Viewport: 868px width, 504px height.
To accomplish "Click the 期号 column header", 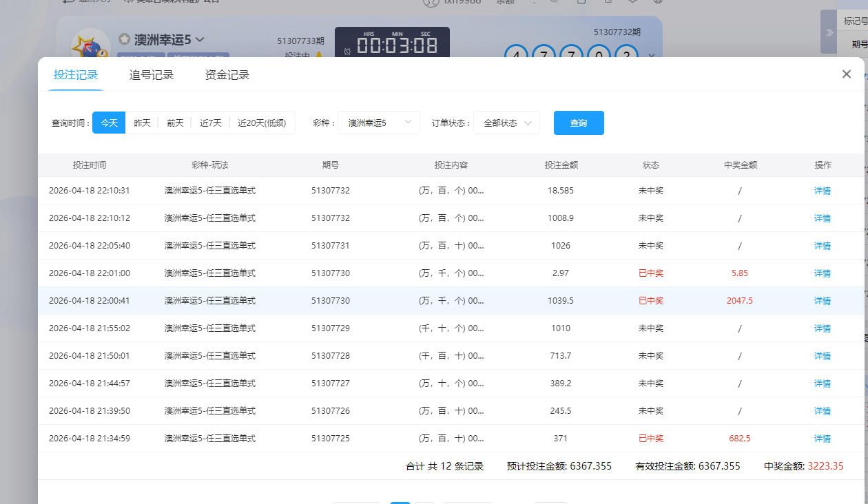I will (x=331, y=165).
